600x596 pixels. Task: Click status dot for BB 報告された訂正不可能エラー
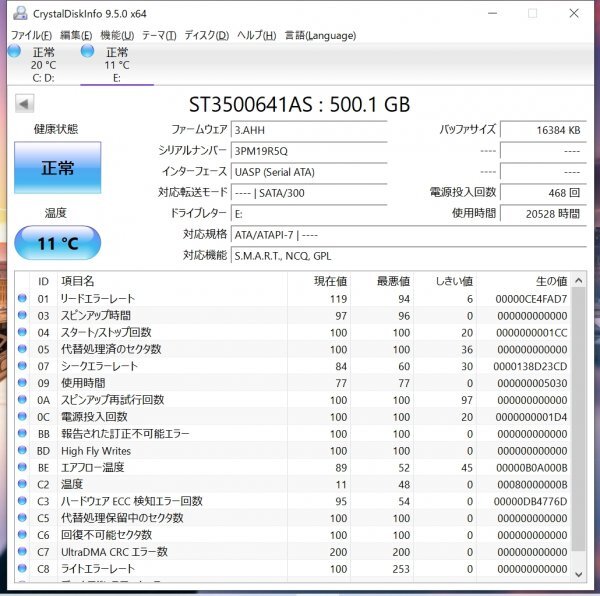click(x=22, y=433)
